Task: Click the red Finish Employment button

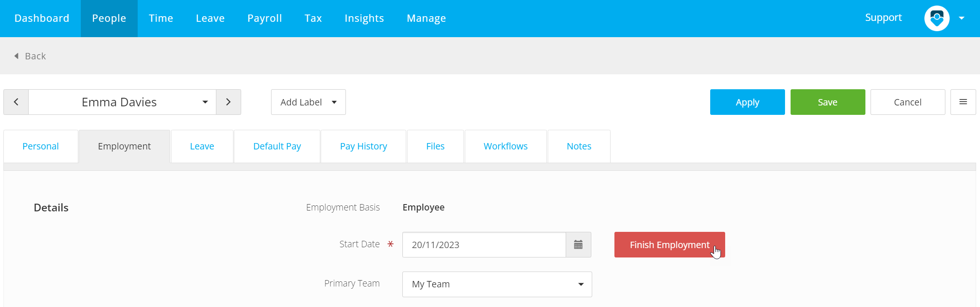Action: (670, 245)
